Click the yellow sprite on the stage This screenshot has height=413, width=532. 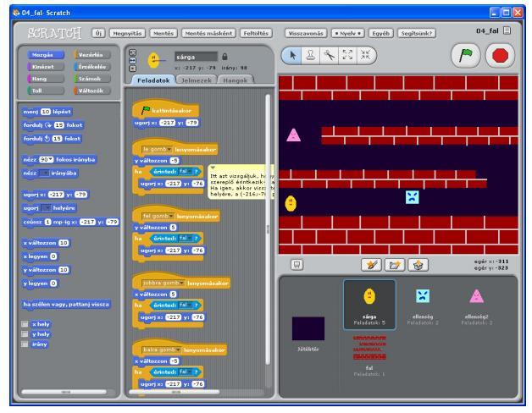291,204
